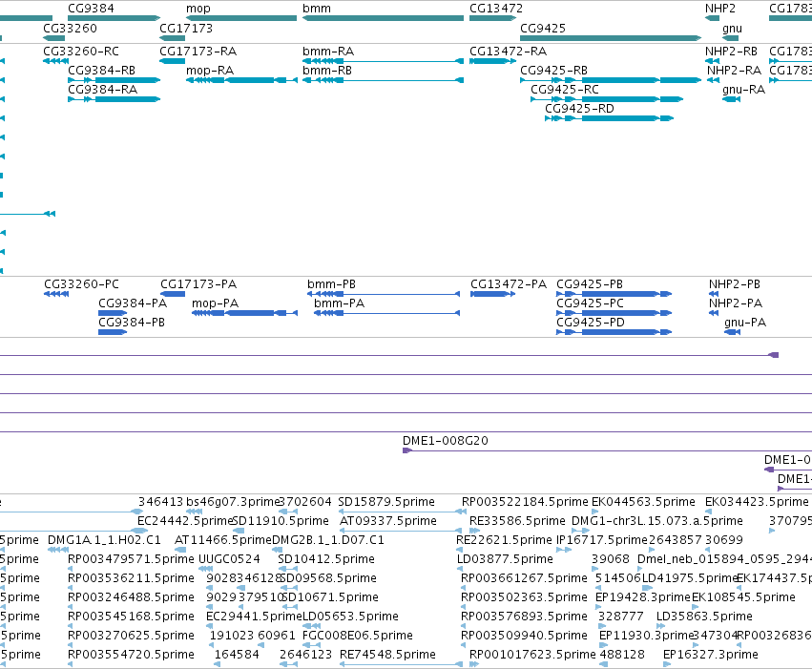Click the CG13472 gene label

pos(496,9)
